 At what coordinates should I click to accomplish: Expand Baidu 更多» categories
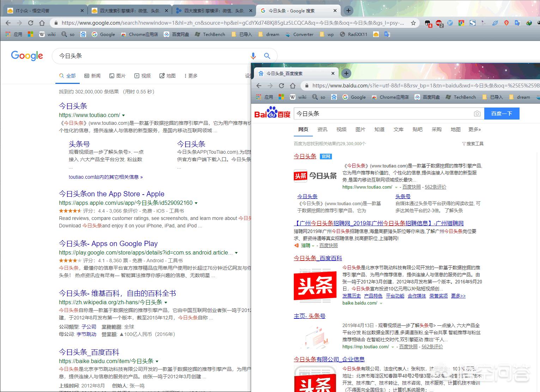[x=474, y=129]
